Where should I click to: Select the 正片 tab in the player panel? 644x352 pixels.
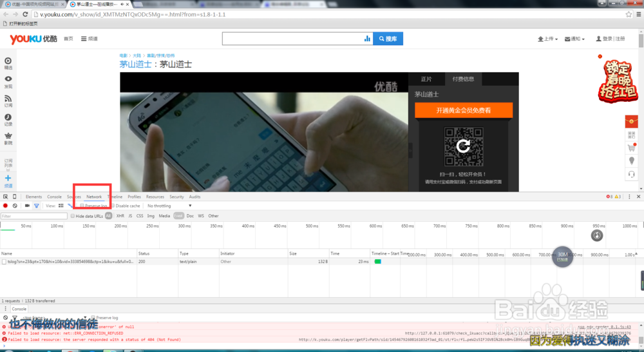coord(426,79)
